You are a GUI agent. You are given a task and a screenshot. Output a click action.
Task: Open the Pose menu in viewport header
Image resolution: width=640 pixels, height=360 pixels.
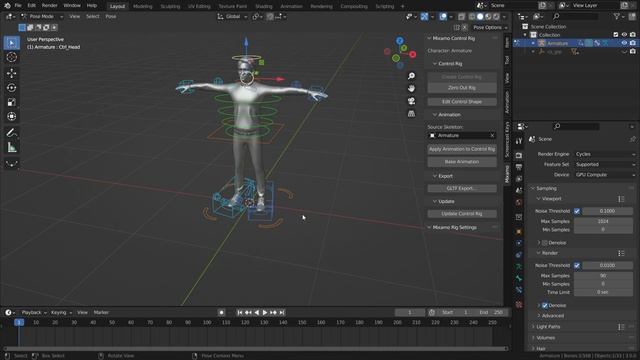coord(111,16)
